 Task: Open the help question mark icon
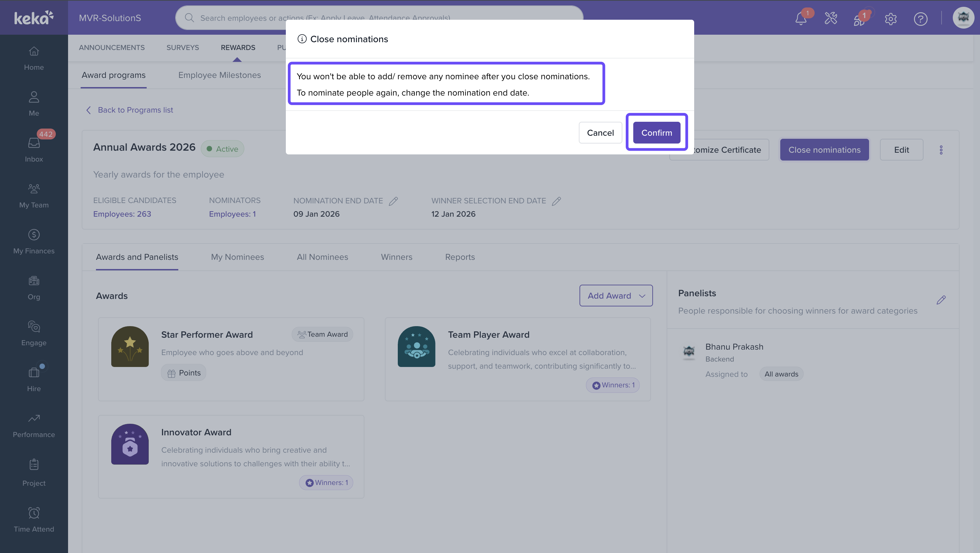click(920, 19)
